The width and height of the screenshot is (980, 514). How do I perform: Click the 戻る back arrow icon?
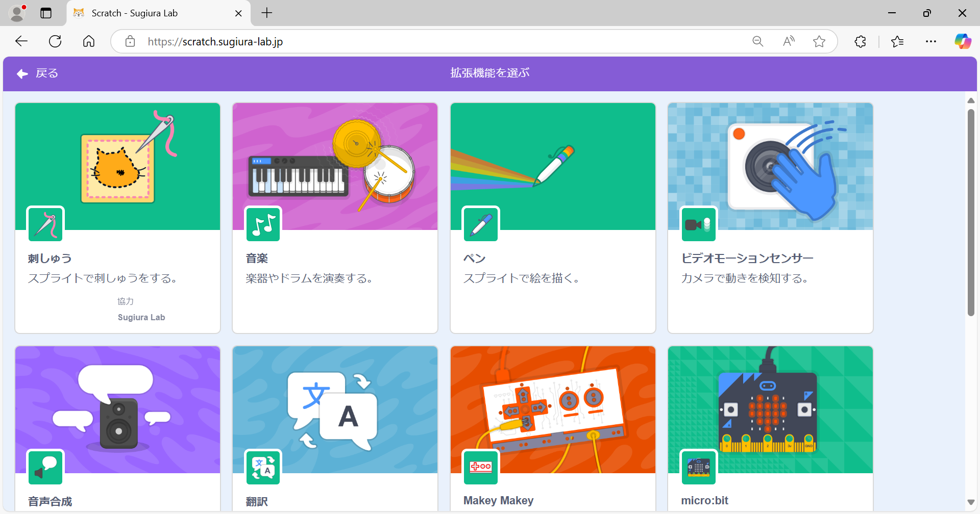coord(22,74)
